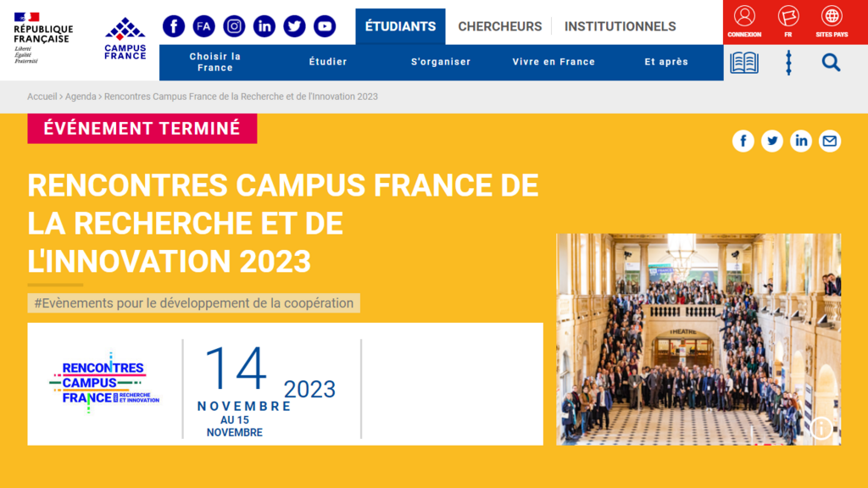Click the "AU 15 NOVEMBRE" end date
Viewport: 868px width, 488px height.
[235, 427]
